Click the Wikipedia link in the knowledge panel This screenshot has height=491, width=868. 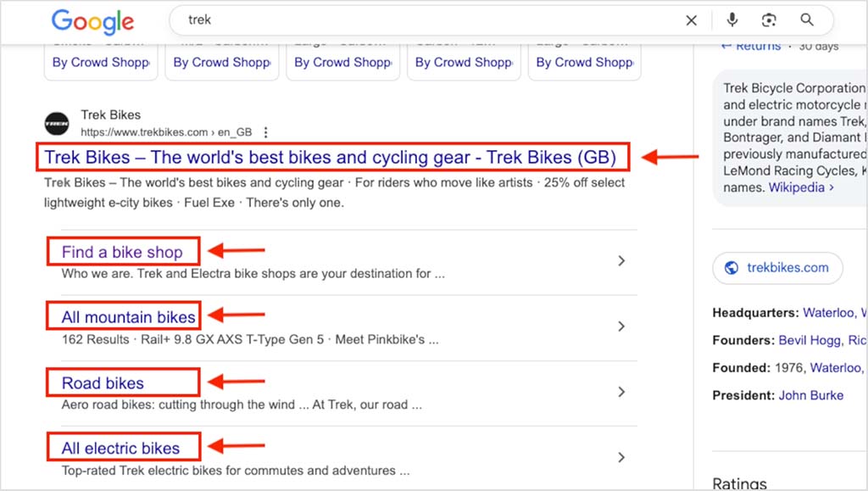(x=801, y=187)
